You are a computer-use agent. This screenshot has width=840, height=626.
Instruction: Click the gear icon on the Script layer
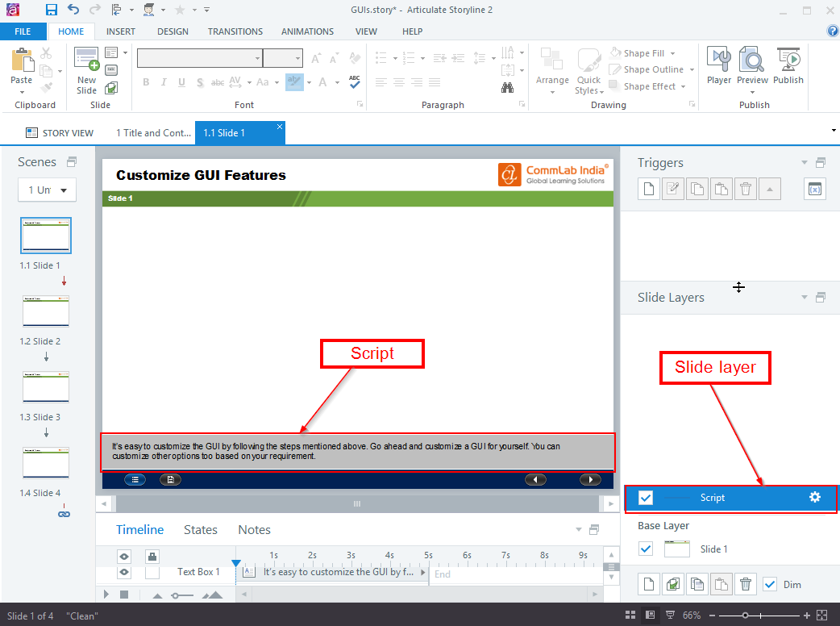coord(815,498)
